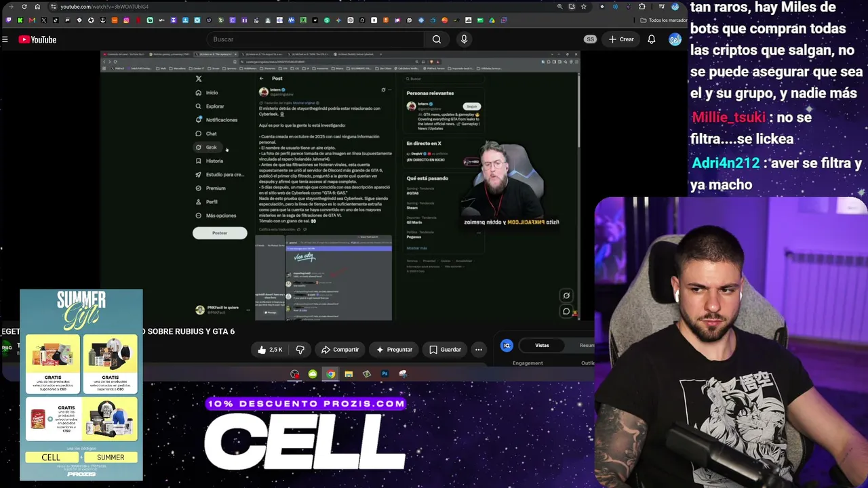Click the video title ending 'RUBIUS Y GTA 6'
The image size is (868, 488).
188,331
